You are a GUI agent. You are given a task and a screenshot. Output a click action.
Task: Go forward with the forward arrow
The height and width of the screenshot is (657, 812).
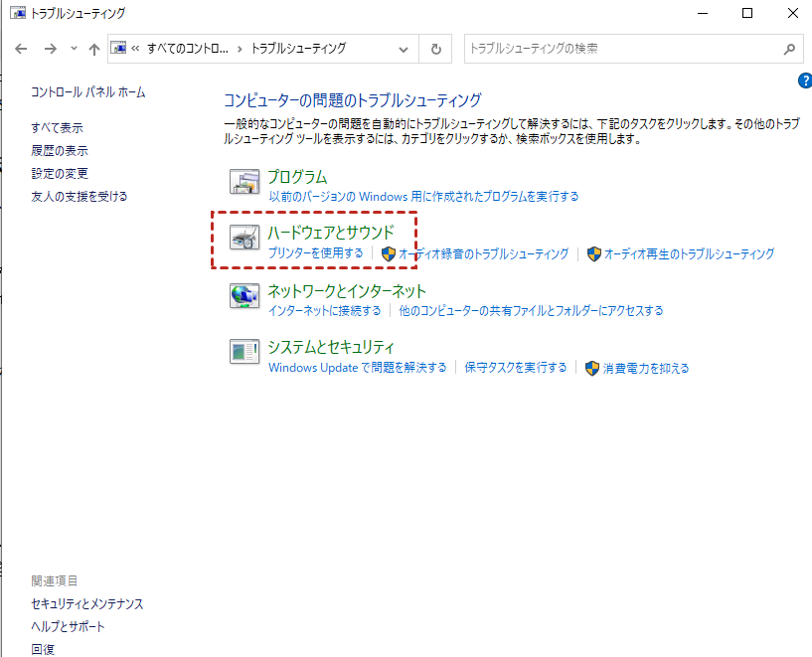tap(51, 49)
